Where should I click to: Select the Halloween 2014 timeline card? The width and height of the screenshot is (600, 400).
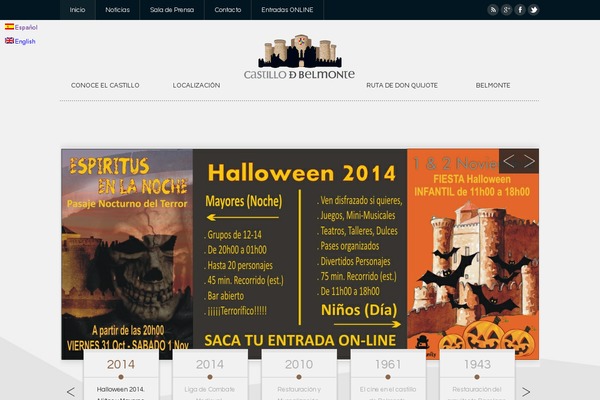pyautogui.click(x=121, y=375)
